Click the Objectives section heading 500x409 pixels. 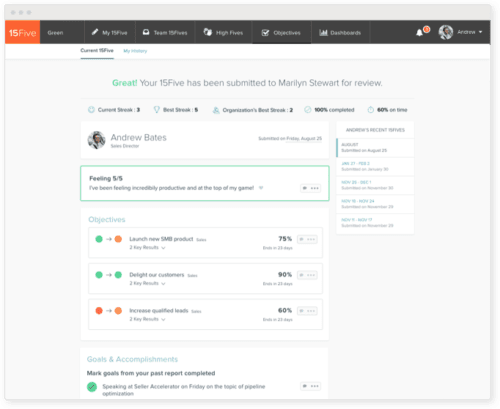click(x=107, y=220)
